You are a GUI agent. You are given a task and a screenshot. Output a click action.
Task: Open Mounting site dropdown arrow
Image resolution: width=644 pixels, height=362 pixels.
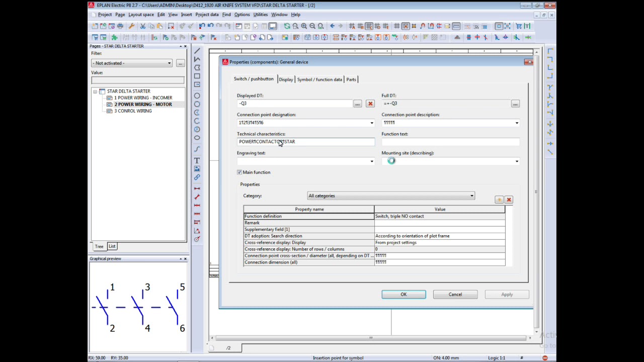click(517, 161)
